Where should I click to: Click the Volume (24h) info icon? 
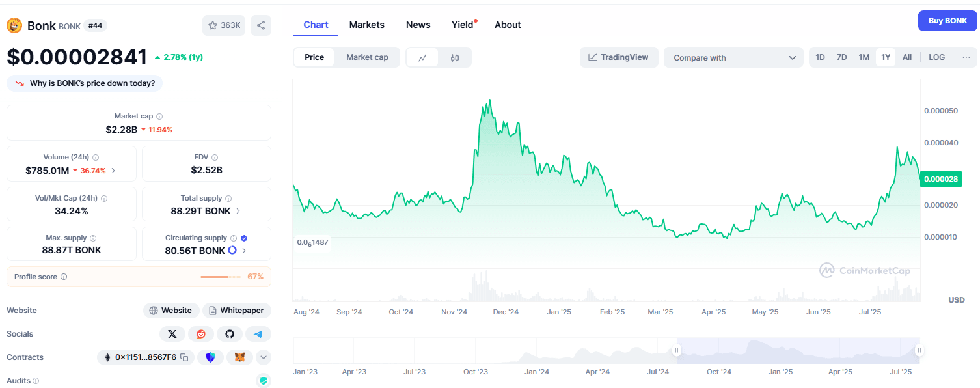click(96, 157)
